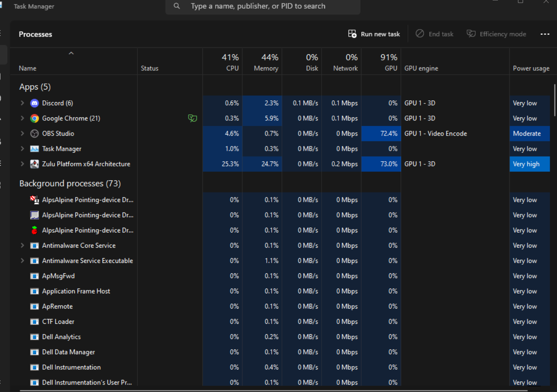Open the more options ellipsis menu
Image resolution: width=557 pixels, height=392 pixels.
click(545, 34)
